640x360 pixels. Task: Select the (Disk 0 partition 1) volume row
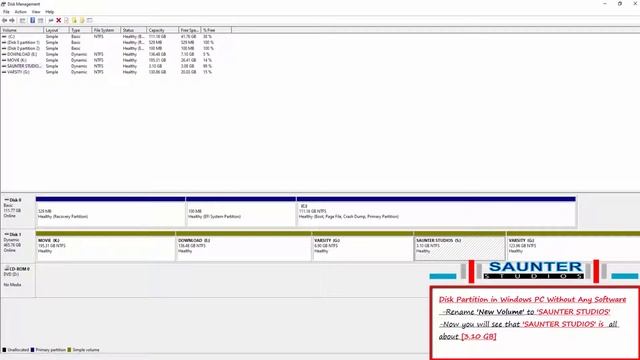click(107, 42)
